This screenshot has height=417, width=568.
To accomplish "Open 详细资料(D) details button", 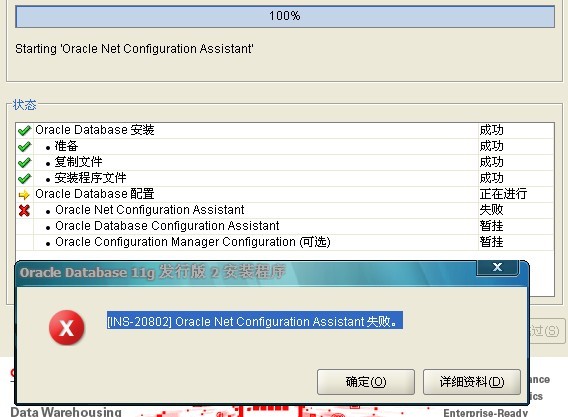I will pos(472,382).
